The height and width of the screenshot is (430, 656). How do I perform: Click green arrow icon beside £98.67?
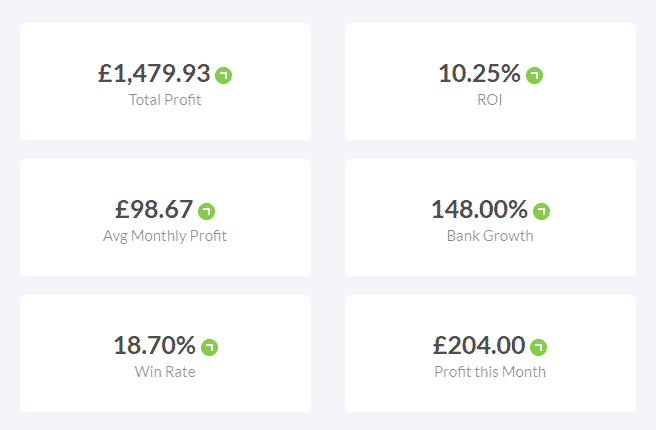[x=206, y=211]
